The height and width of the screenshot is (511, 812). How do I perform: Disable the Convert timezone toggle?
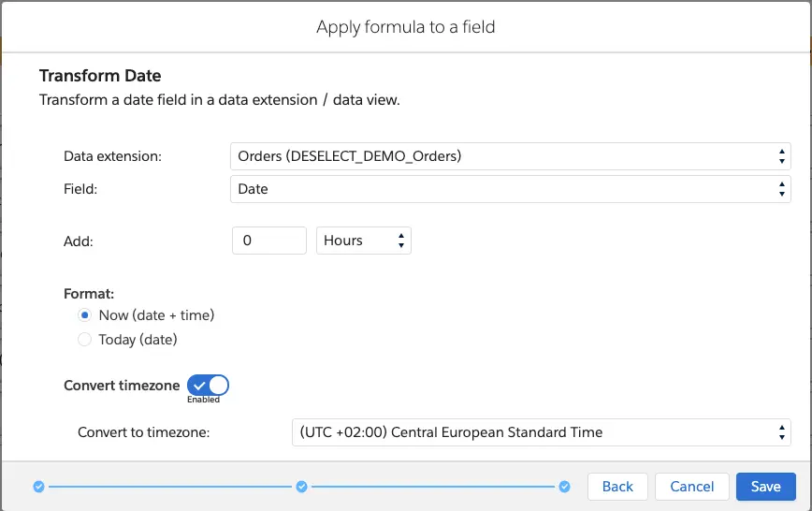[208, 385]
